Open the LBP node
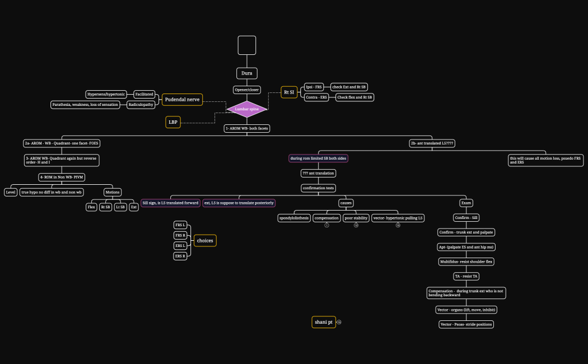The height and width of the screenshot is (364, 588). pyautogui.click(x=173, y=122)
